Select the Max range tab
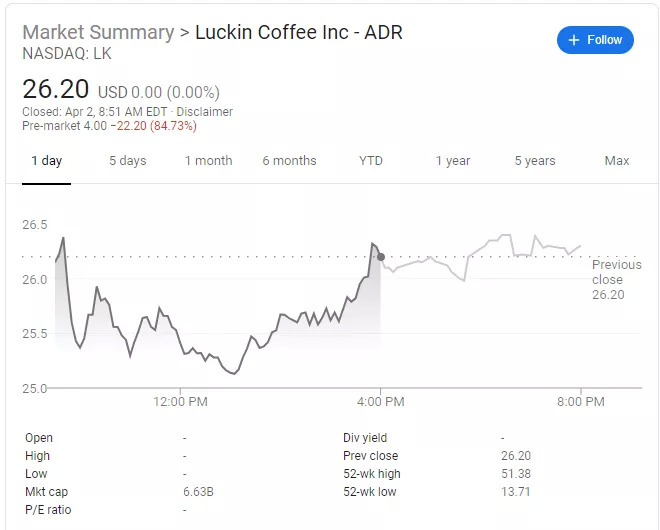This screenshot has height=530, width=660. (x=617, y=161)
